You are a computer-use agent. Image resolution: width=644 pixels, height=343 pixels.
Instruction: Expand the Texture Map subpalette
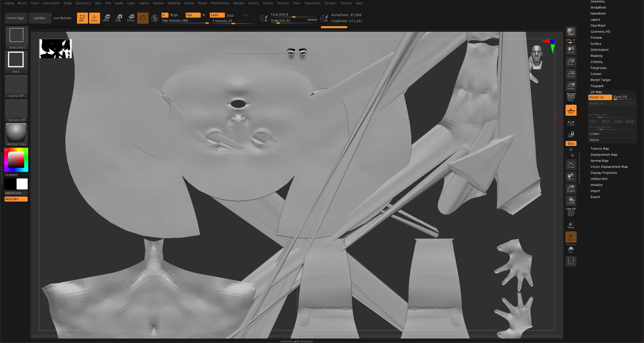pos(600,149)
